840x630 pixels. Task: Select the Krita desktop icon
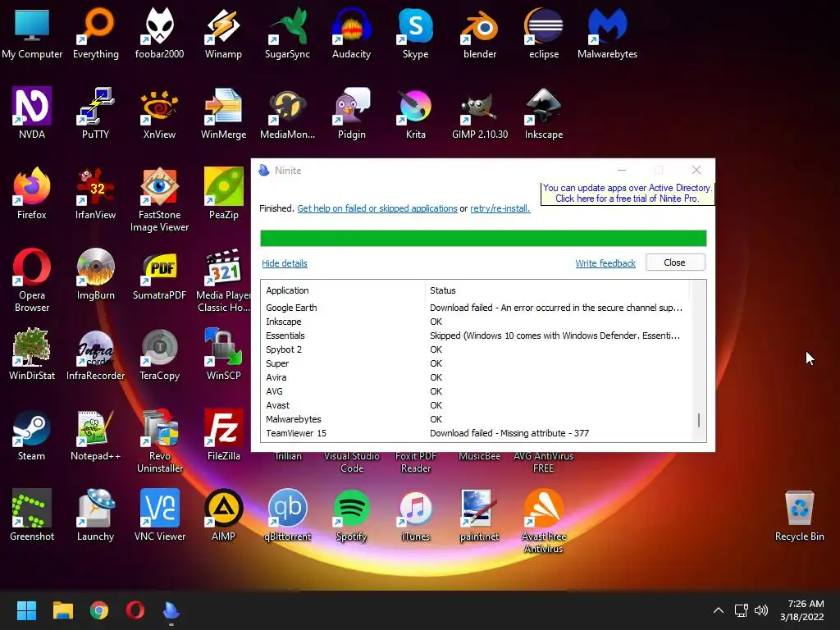click(x=415, y=113)
